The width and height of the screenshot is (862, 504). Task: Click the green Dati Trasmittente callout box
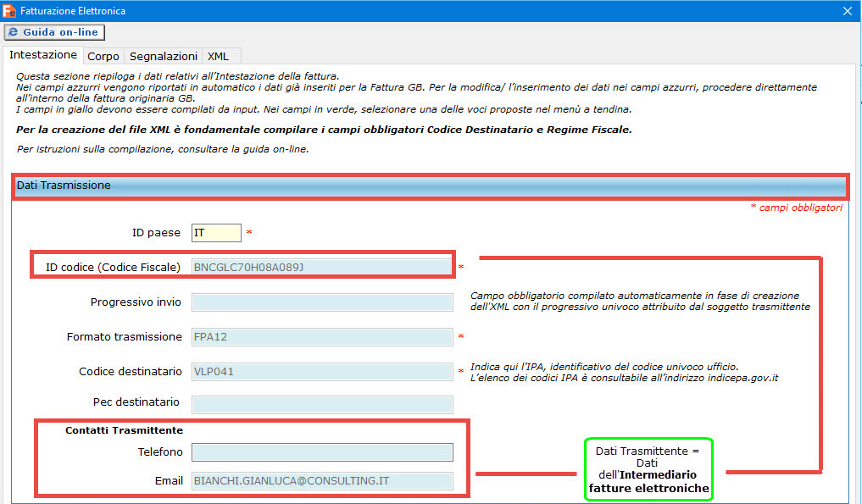coord(649,468)
